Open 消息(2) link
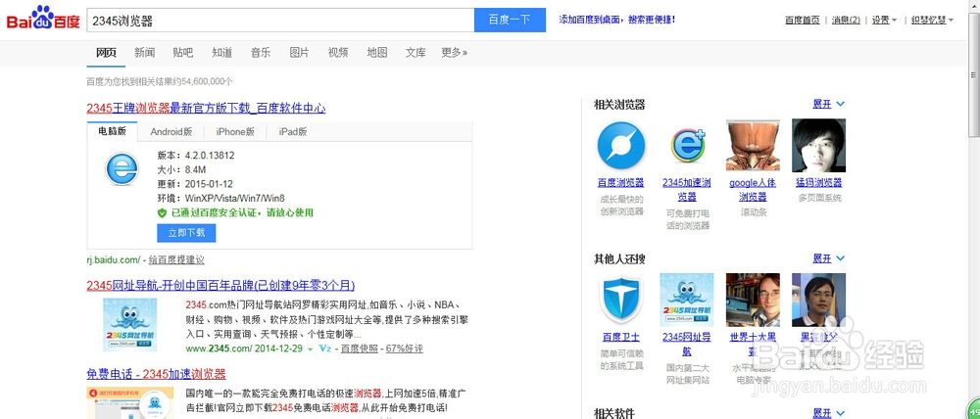980x419 pixels. coord(846,20)
